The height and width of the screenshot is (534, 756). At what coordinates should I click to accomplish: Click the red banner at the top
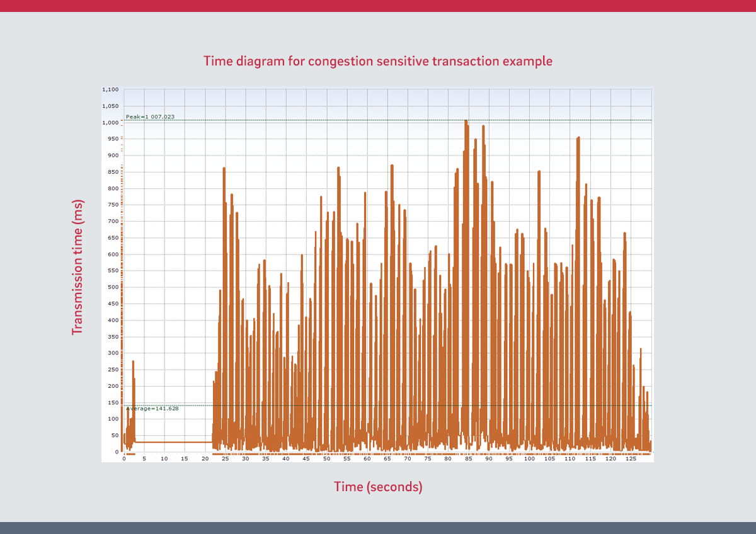(378, 6)
